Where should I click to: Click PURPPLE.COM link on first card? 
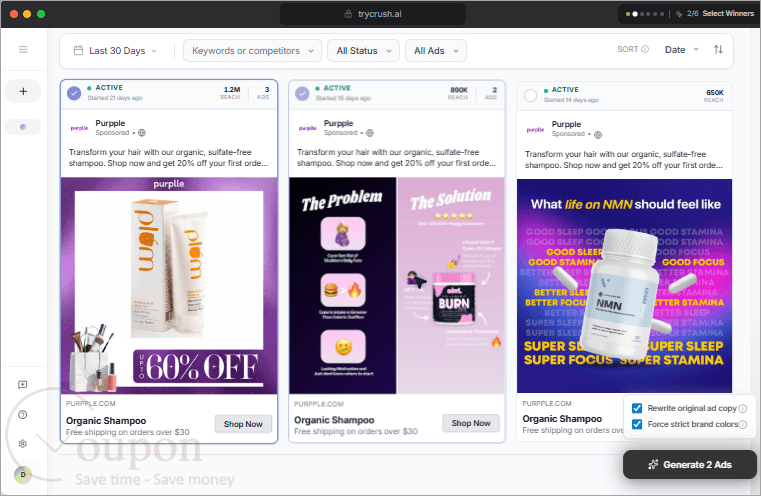click(x=91, y=403)
